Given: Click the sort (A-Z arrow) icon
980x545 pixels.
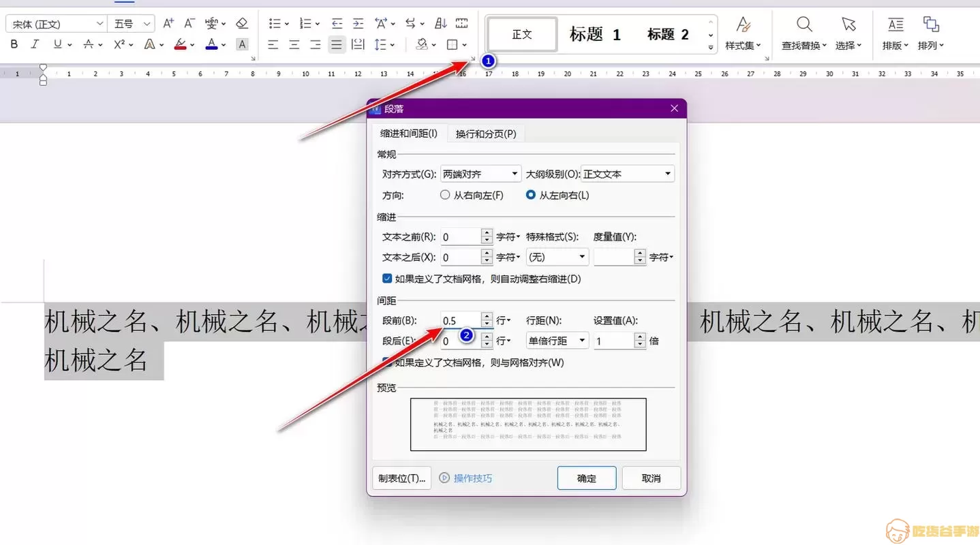Looking at the screenshot, I should [x=441, y=24].
